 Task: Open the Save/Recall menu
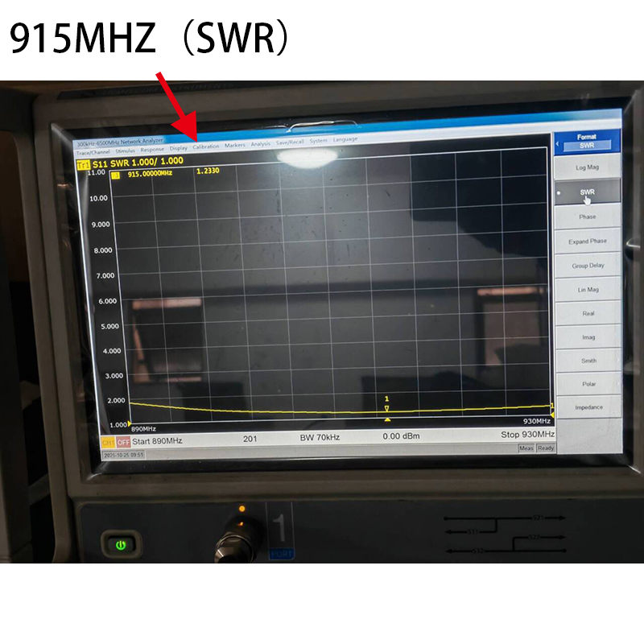coord(290,142)
